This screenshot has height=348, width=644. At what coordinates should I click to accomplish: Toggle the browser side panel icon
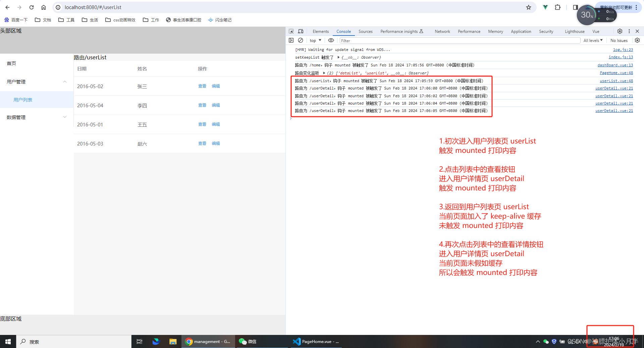(x=575, y=7)
